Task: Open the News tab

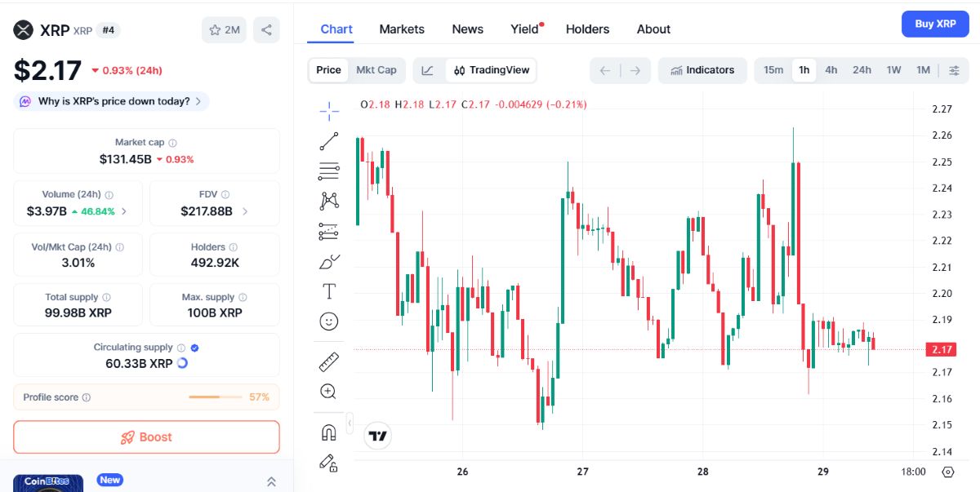Action: (x=468, y=29)
